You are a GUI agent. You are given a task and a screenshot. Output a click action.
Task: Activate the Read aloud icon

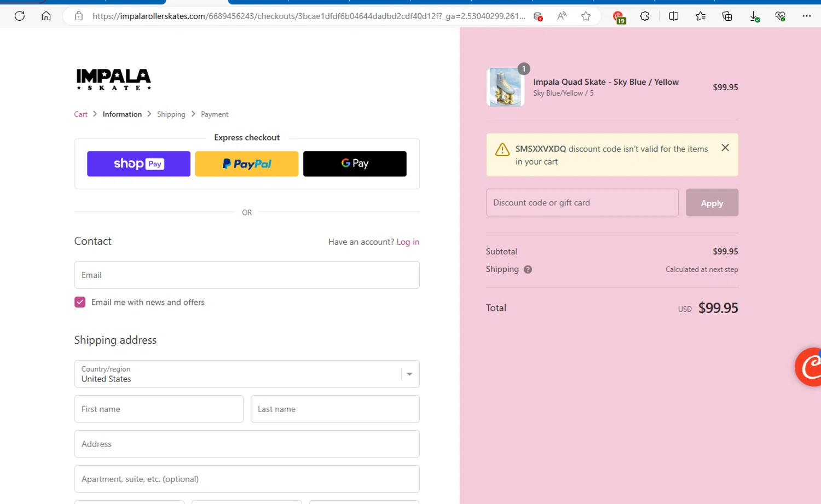pos(562,16)
